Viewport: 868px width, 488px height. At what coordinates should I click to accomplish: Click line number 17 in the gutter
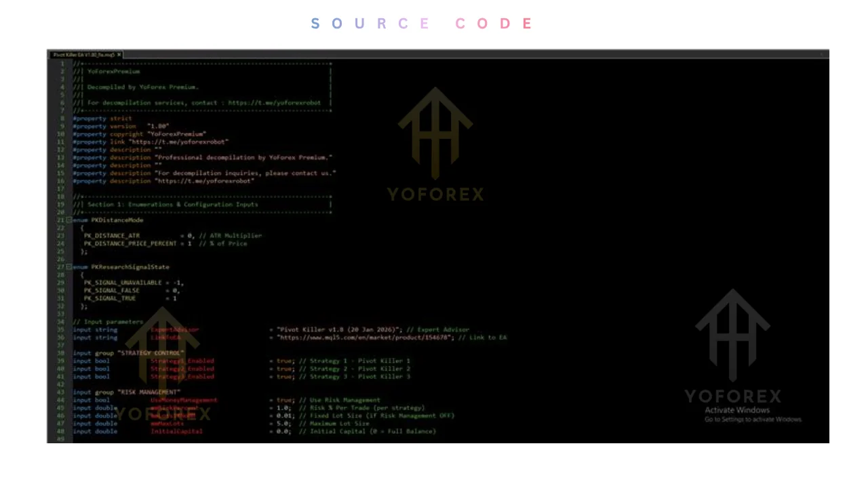pos(60,188)
